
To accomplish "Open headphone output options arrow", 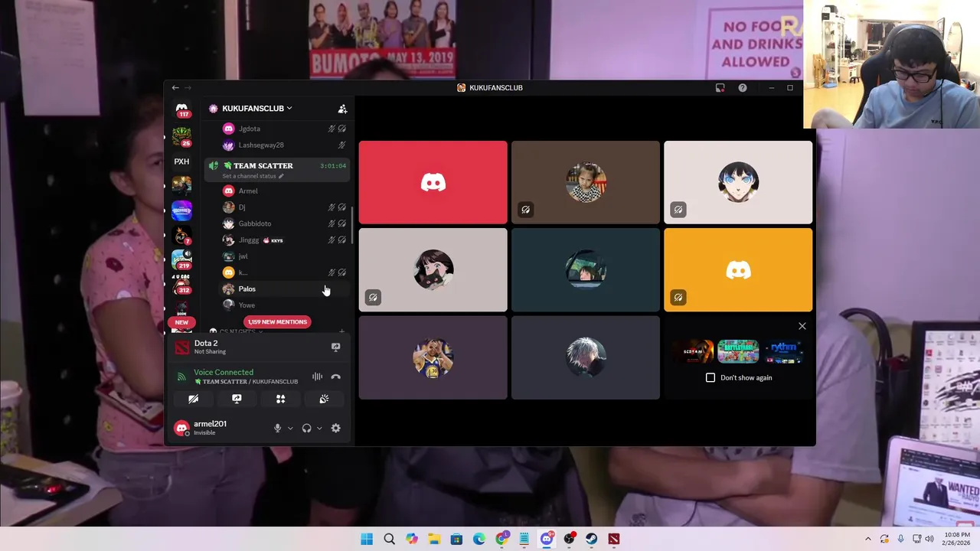I will [319, 428].
